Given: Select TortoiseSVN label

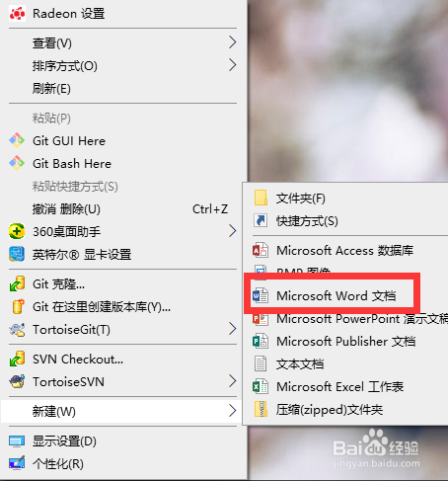Looking at the screenshot, I should (x=68, y=382).
